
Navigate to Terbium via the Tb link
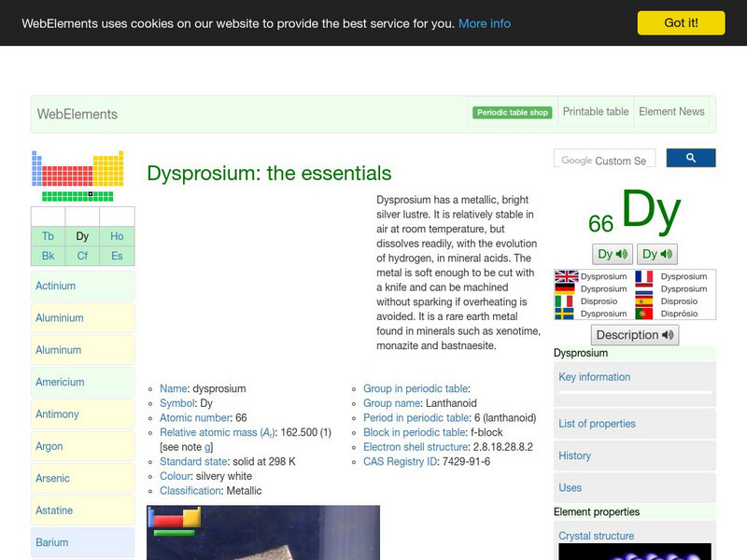tap(48, 236)
